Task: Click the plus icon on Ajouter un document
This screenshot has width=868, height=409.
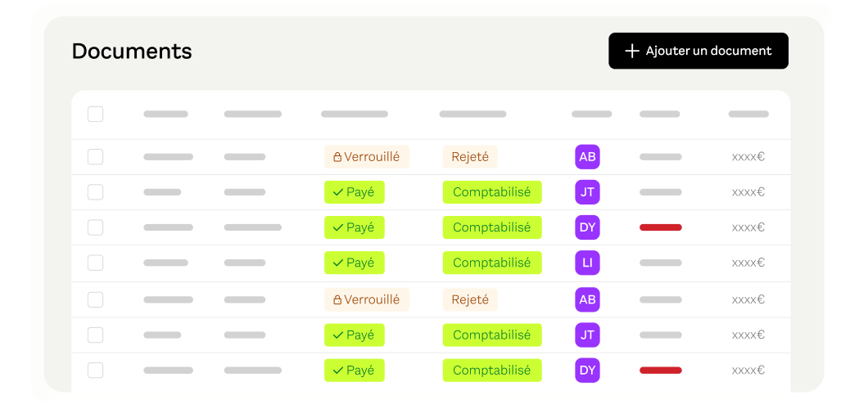Action: 631,51
